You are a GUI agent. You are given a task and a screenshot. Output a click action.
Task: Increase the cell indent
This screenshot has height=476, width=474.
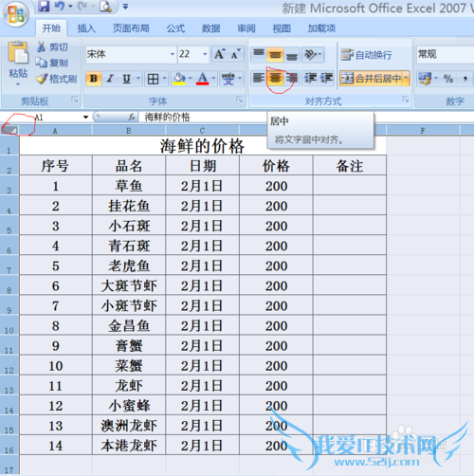click(326, 78)
